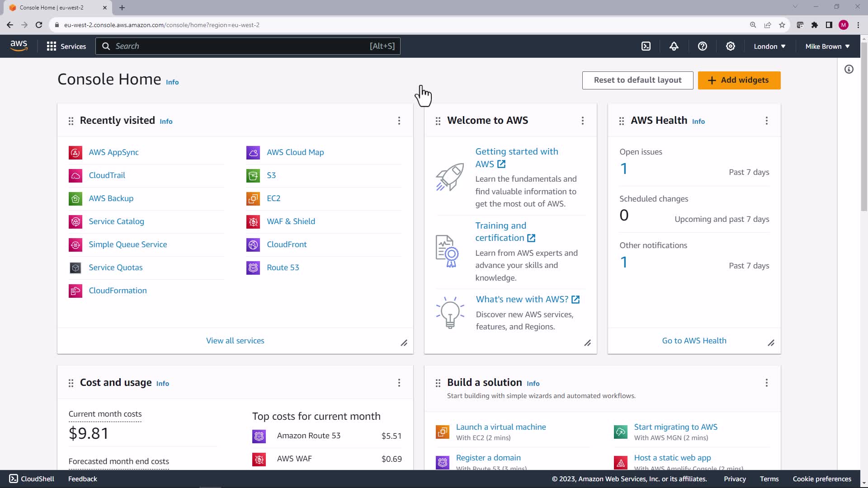The image size is (868, 488).
Task: Click the AWS logo
Action: pos(19,46)
